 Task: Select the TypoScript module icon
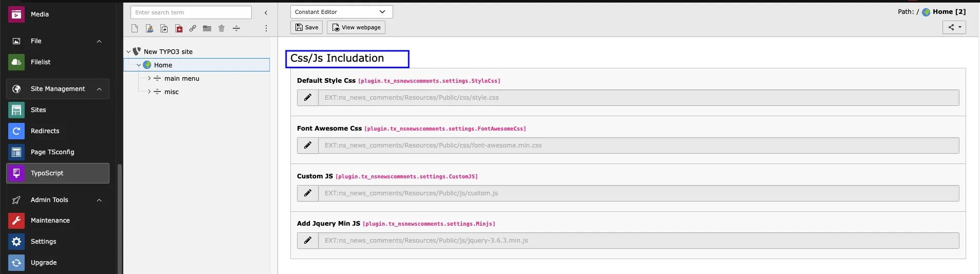[16, 173]
